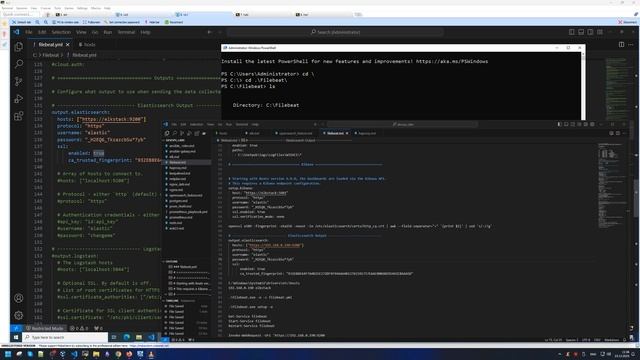Open File menu in the large VS Code
640x360 pixels.
(29, 32)
